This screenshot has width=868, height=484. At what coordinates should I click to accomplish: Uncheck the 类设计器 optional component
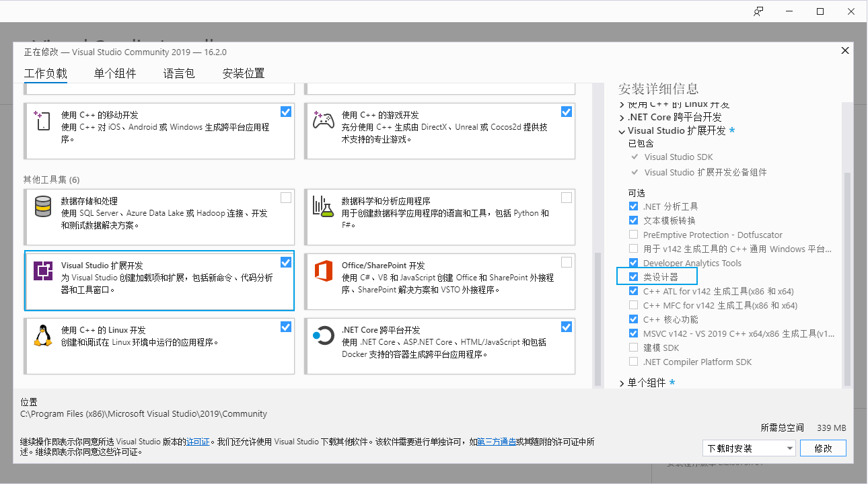[x=633, y=276]
